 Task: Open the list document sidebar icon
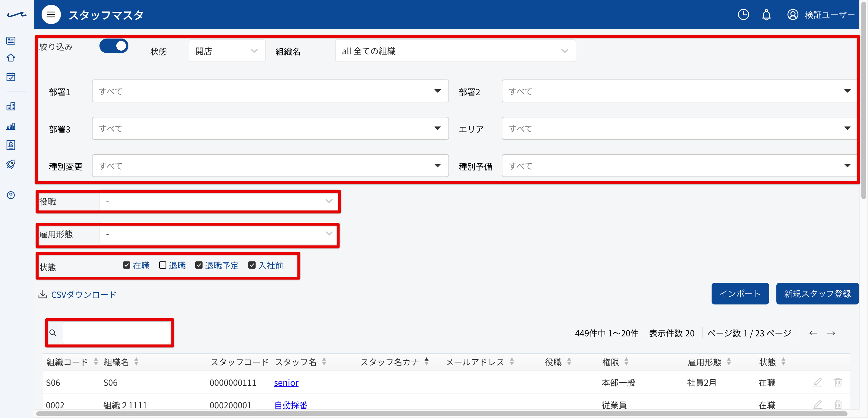[11, 41]
